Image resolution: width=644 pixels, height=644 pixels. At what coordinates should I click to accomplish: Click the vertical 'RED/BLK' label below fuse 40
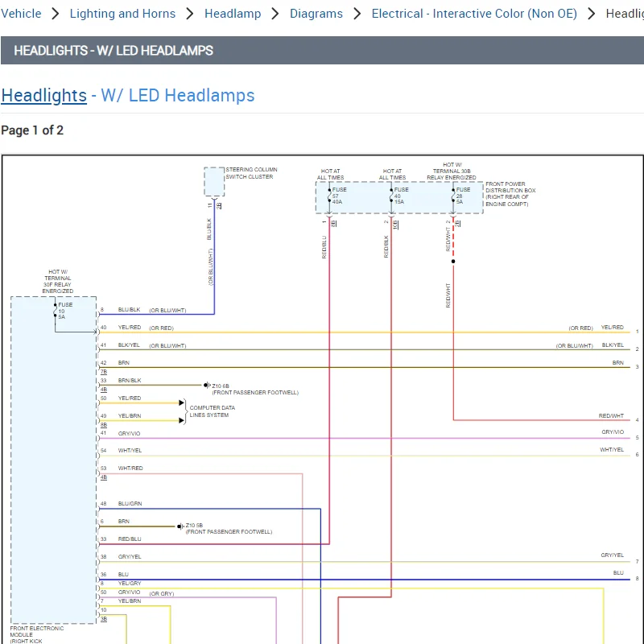[x=386, y=246]
